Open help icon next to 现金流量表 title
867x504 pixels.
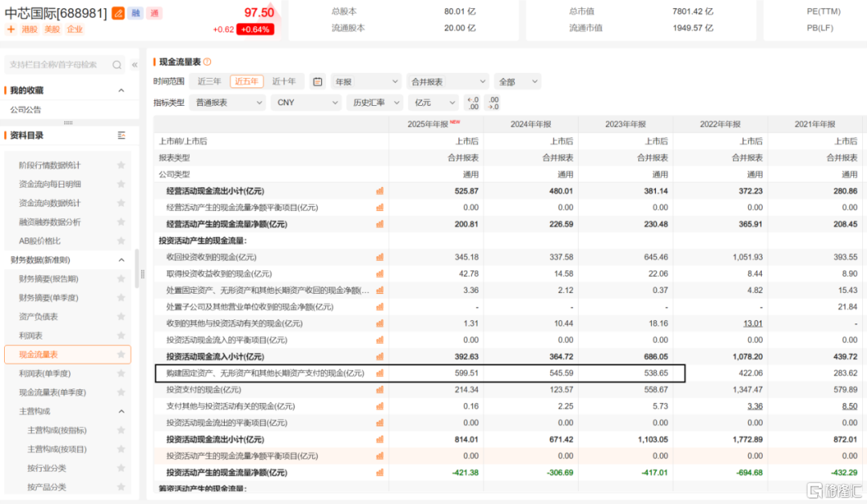coord(207,62)
